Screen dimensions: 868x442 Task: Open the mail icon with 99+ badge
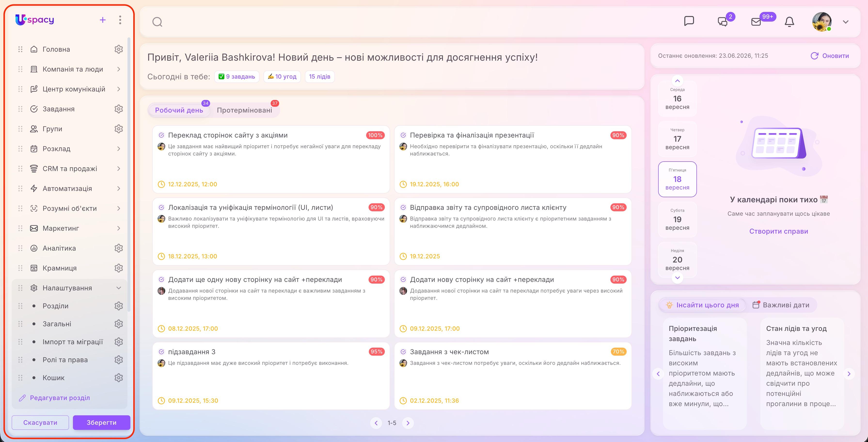[756, 22]
